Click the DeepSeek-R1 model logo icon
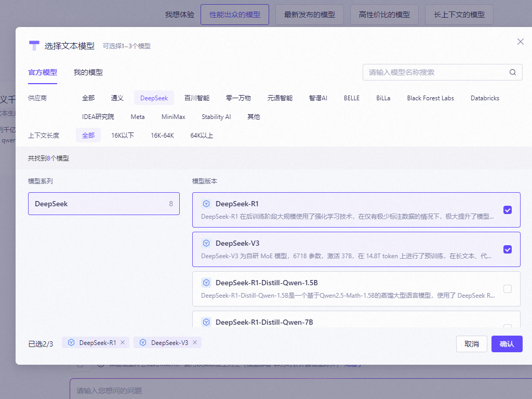The width and height of the screenshot is (532, 399). (206, 204)
